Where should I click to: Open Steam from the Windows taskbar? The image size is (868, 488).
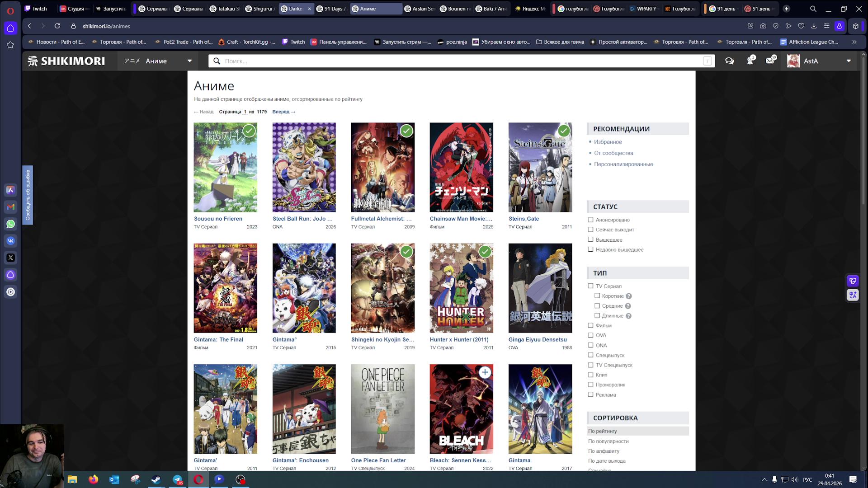[156, 479]
